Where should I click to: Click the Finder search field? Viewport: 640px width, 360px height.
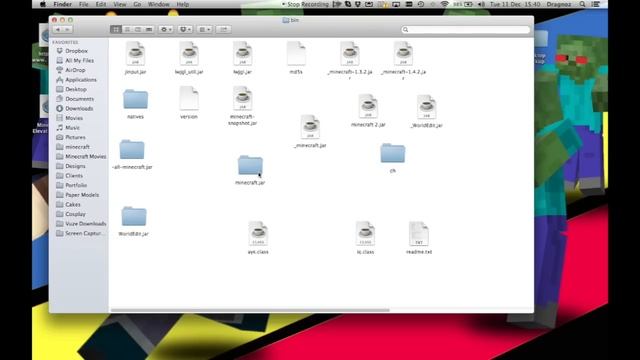click(x=465, y=29)
